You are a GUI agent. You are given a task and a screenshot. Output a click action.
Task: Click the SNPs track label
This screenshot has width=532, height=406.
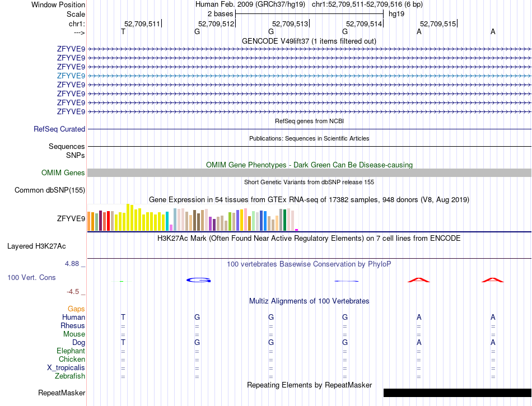point(76,155)
